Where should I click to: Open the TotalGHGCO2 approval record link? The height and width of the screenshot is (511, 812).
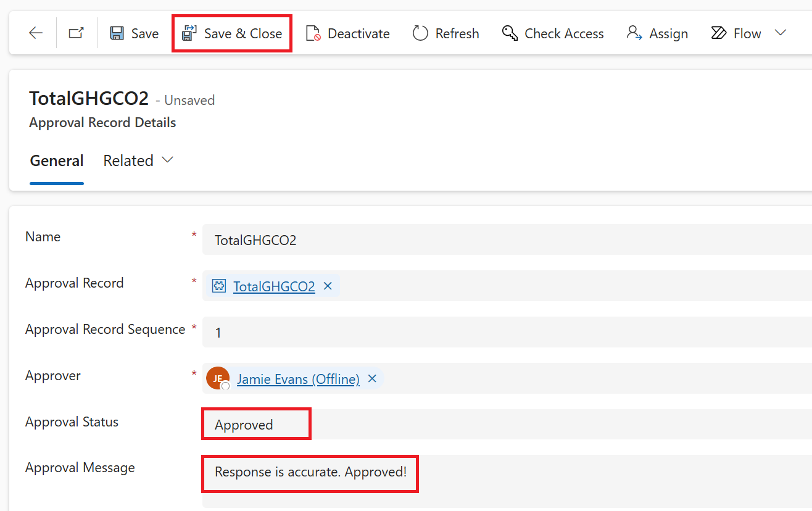point(274,286)
